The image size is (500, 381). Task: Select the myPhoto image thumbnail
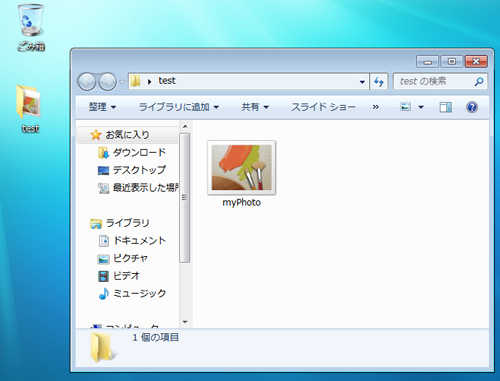(242, 168)
